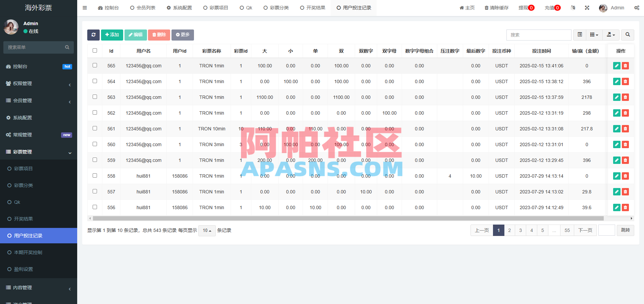644x304 pixels.
Task: Check the select-all checkbox in table header
Action: point(95,50)
